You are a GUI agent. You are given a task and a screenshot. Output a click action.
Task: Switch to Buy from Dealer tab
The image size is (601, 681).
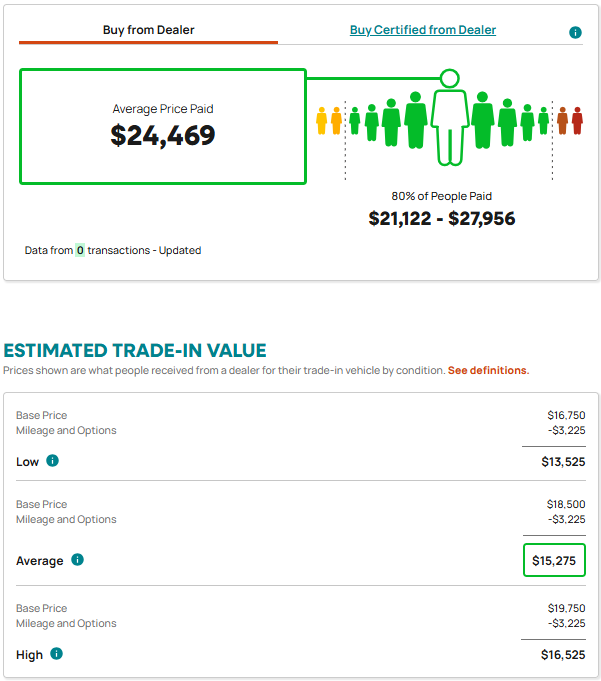point(149,30)
